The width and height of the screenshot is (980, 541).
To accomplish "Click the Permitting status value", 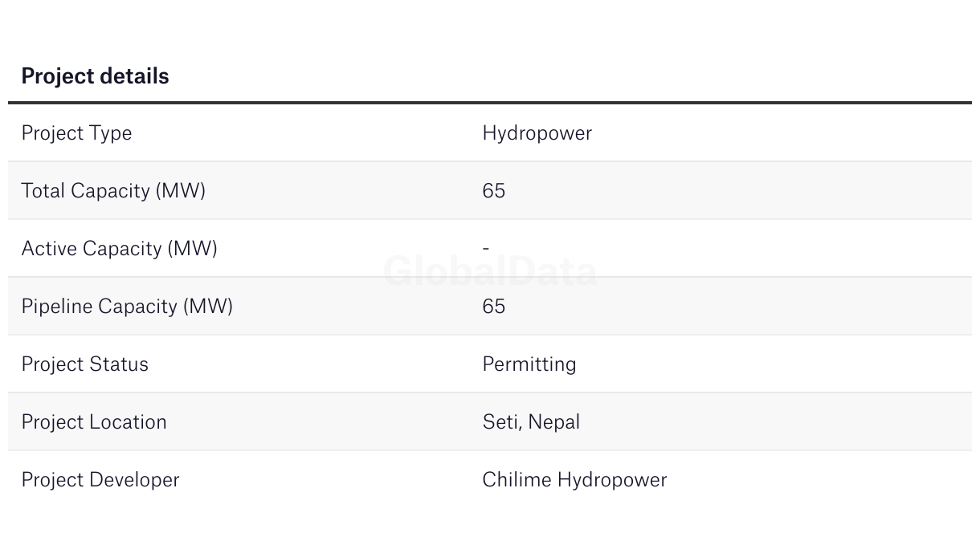I will (529, 364).
